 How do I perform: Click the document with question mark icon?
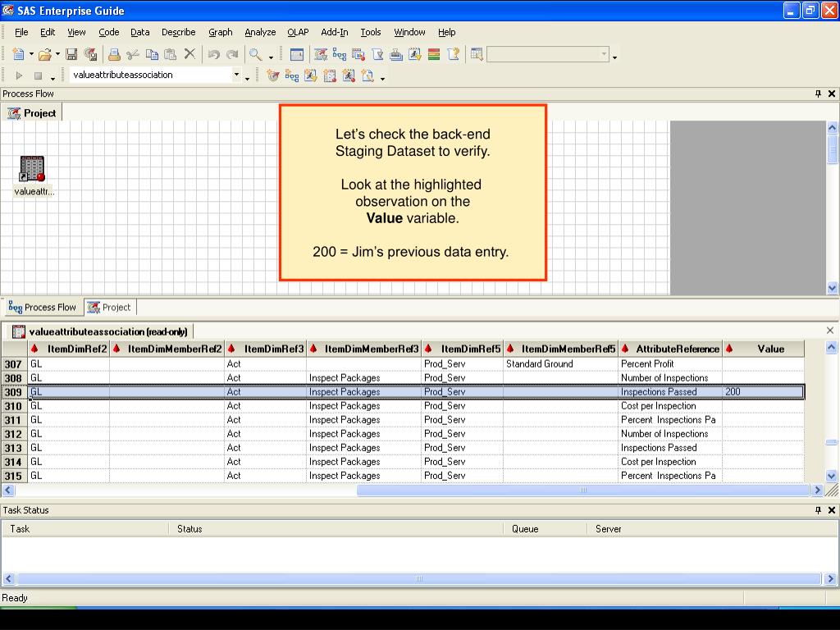(x=453, y=54)
